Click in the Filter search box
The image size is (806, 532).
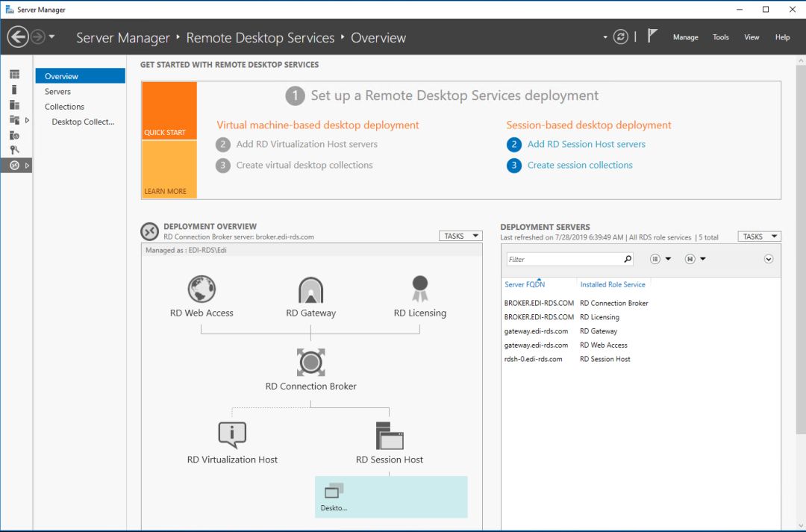point(564,259)
